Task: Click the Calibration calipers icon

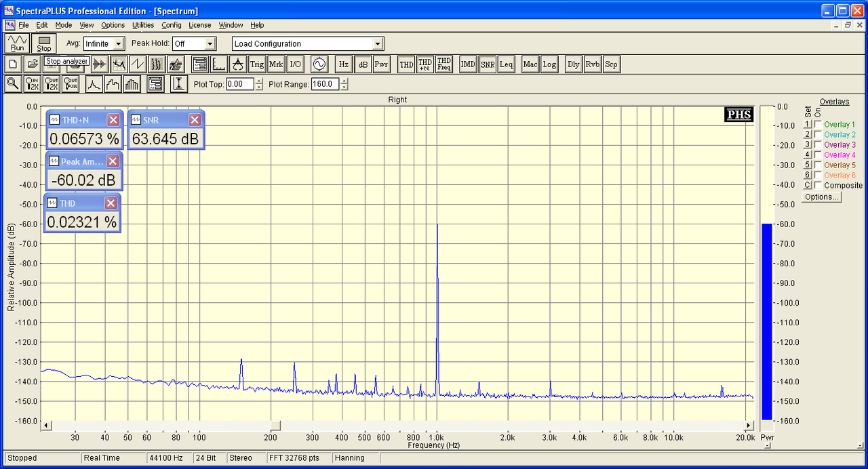Action: (x=238, y=64)
